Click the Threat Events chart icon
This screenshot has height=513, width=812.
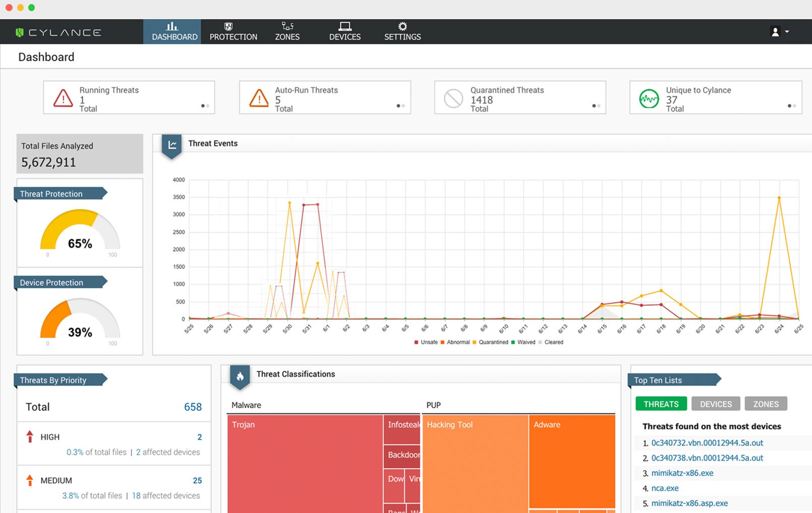click(172, 145)
